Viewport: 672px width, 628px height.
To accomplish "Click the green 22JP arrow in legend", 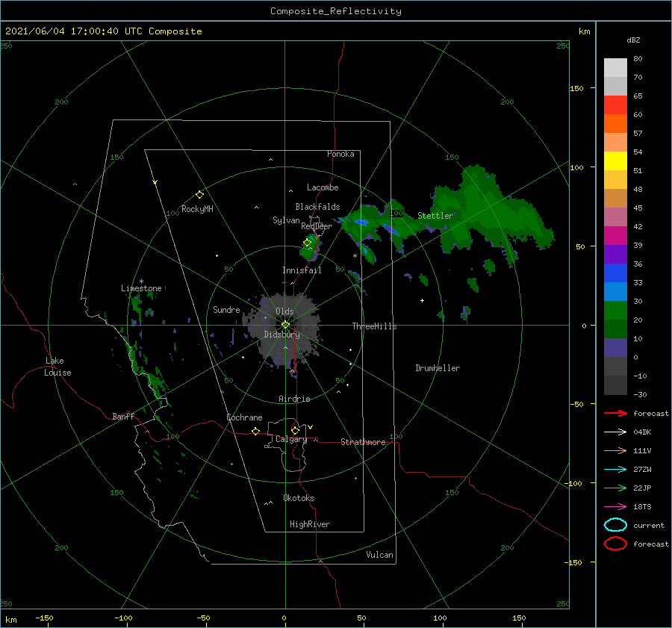I will tap(615, 488).
